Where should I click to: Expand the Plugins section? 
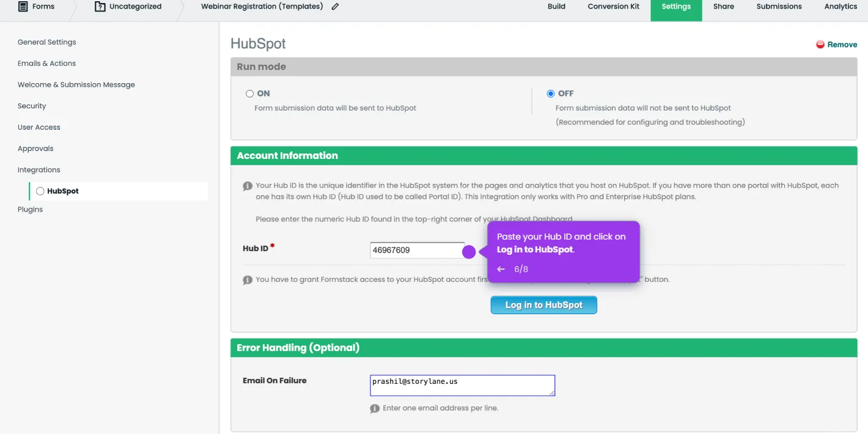(30, 209)
